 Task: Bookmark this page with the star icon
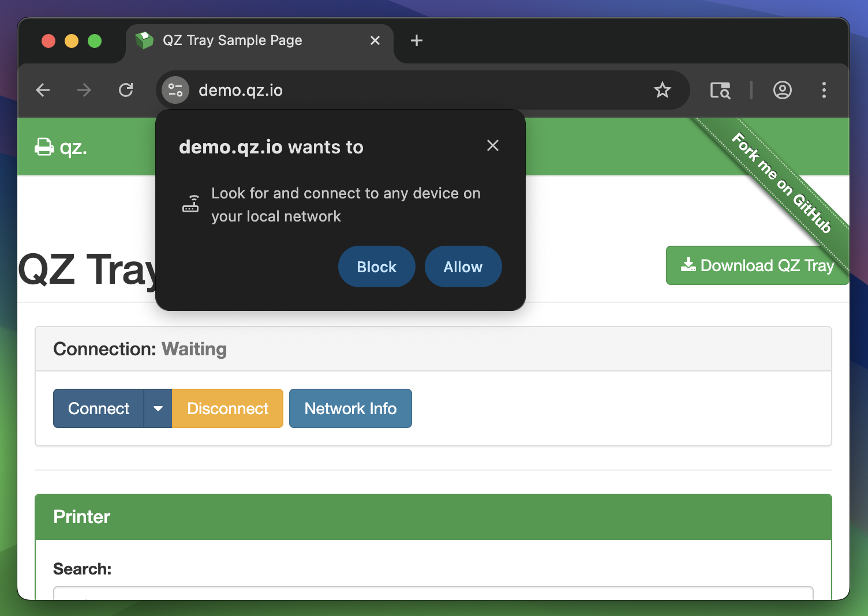click(663, 90)
